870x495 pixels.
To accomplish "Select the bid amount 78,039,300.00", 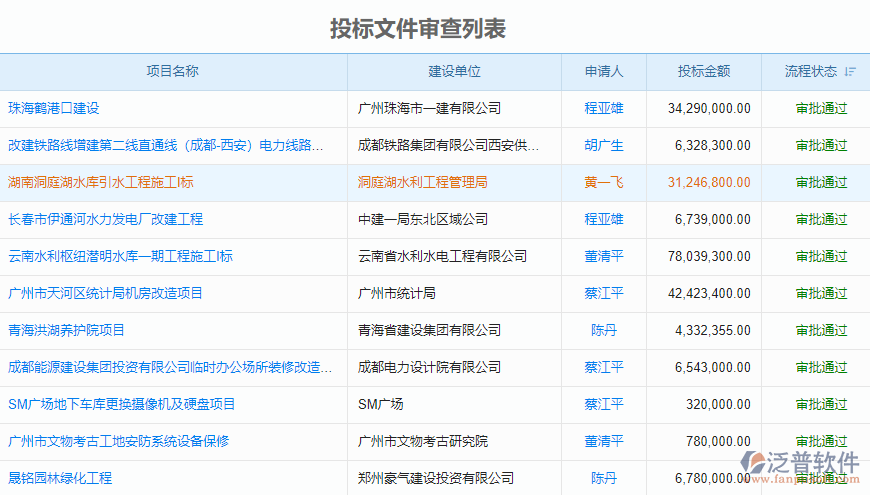I will pyautogui.click(x=709, y=256).
